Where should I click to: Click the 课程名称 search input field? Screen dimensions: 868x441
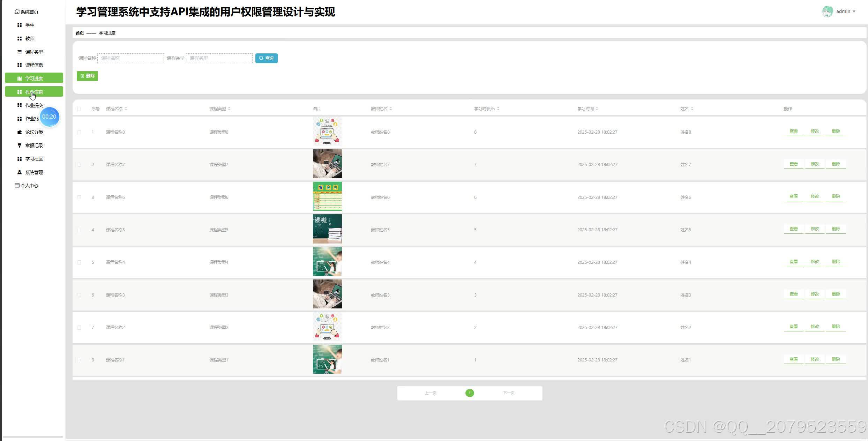[130, 58]
